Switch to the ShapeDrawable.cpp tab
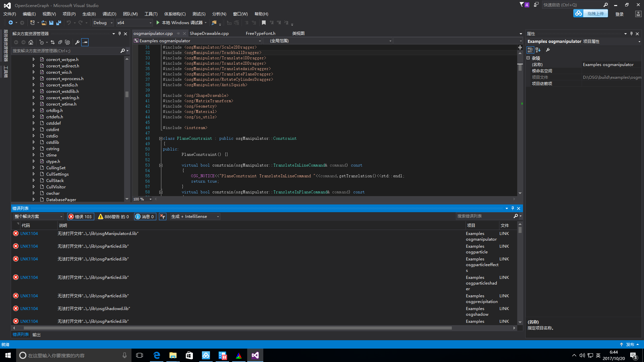 point(209,33)
